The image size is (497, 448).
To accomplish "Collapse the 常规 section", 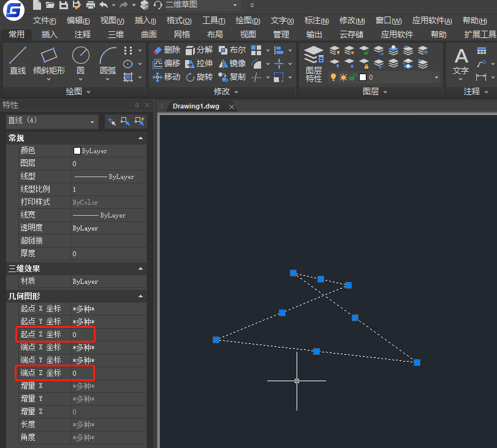I will point(141,138).
